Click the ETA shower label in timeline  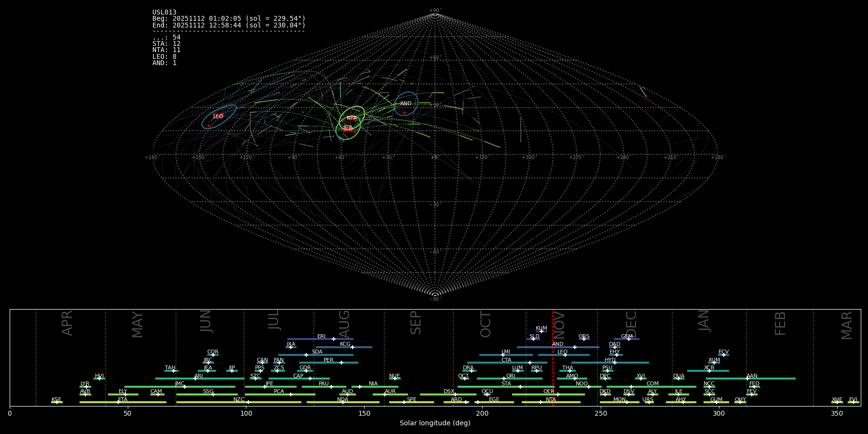123,400
